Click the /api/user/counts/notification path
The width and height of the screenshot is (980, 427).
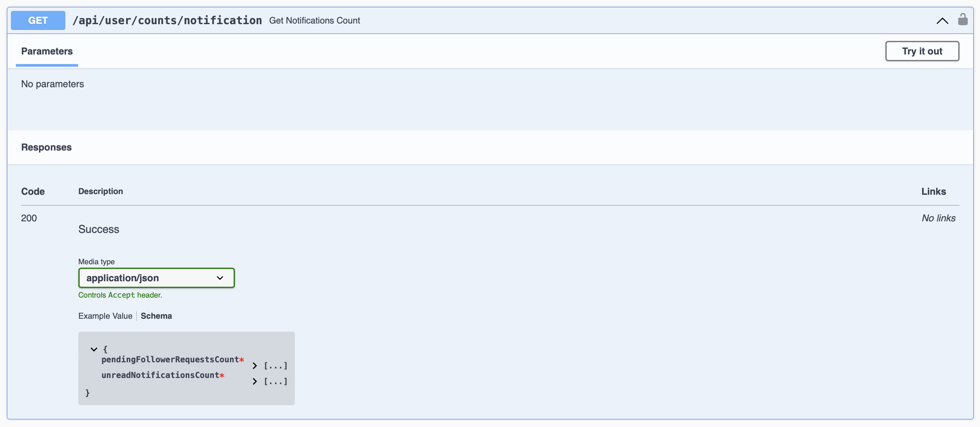click(167, 20)
